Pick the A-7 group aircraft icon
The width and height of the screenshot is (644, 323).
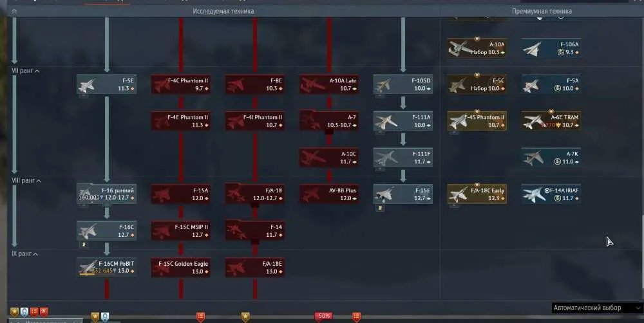pos(310,122)
